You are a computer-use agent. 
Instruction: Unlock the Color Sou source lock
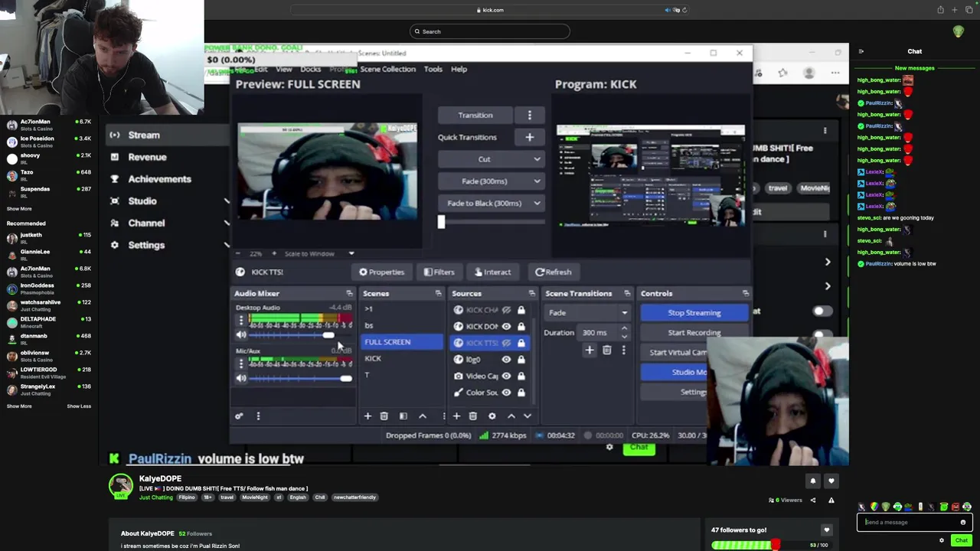[521, 393]
